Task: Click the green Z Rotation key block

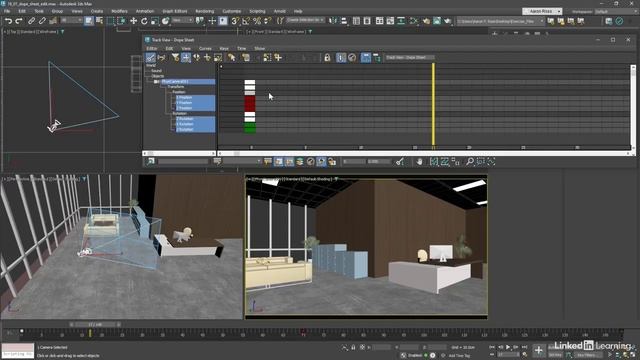Action: pyautogui.click(x=250, y=129)
